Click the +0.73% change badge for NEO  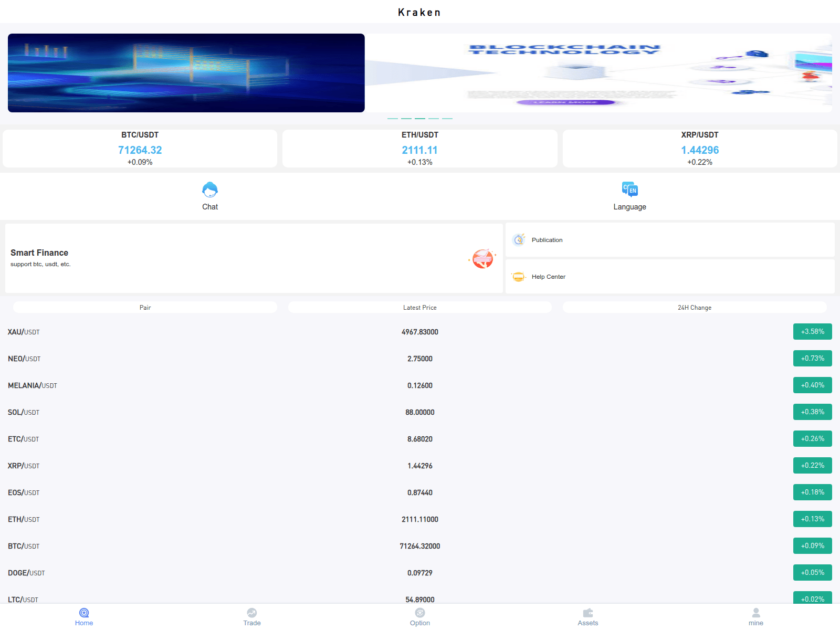point(813,359)
